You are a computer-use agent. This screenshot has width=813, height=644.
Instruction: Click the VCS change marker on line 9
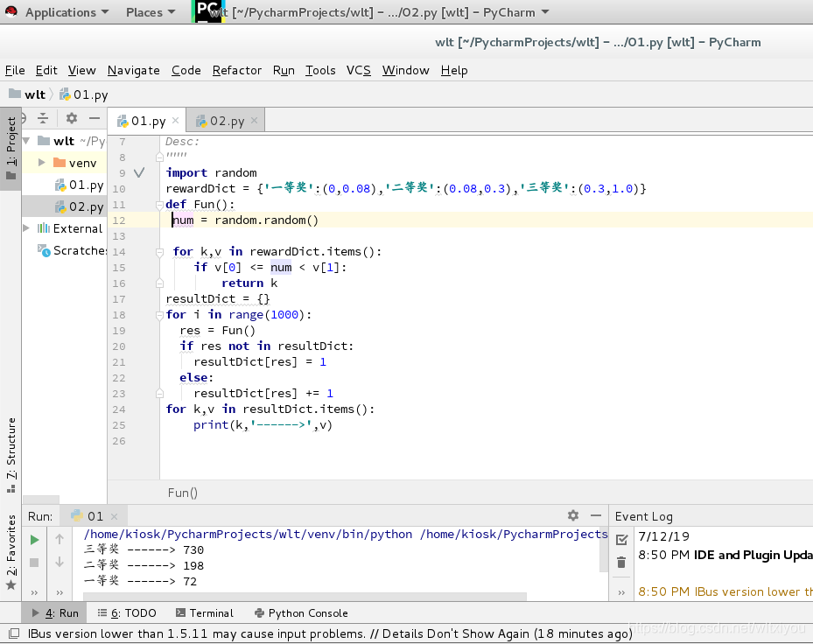(x=139, y=172)
